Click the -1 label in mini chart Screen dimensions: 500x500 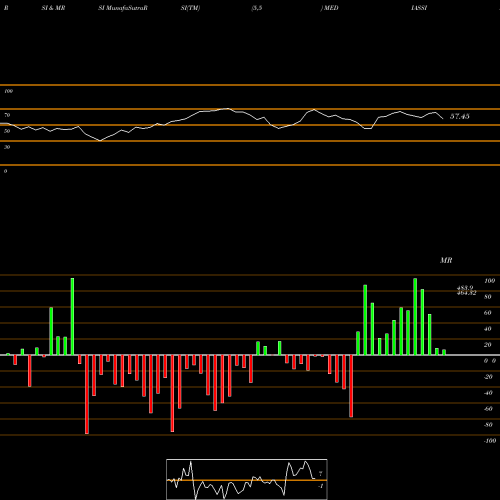tap(321, 486)
